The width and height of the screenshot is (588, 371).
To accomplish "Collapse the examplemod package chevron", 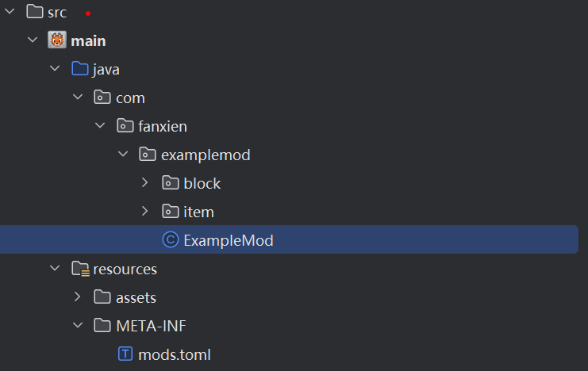I will (x=122, y=155).
